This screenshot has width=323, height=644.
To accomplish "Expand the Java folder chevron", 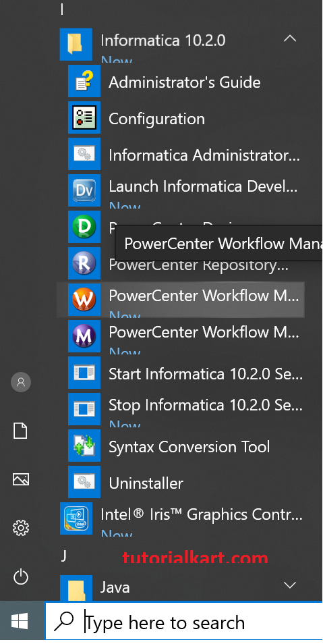I will click(x=290, y=585).
